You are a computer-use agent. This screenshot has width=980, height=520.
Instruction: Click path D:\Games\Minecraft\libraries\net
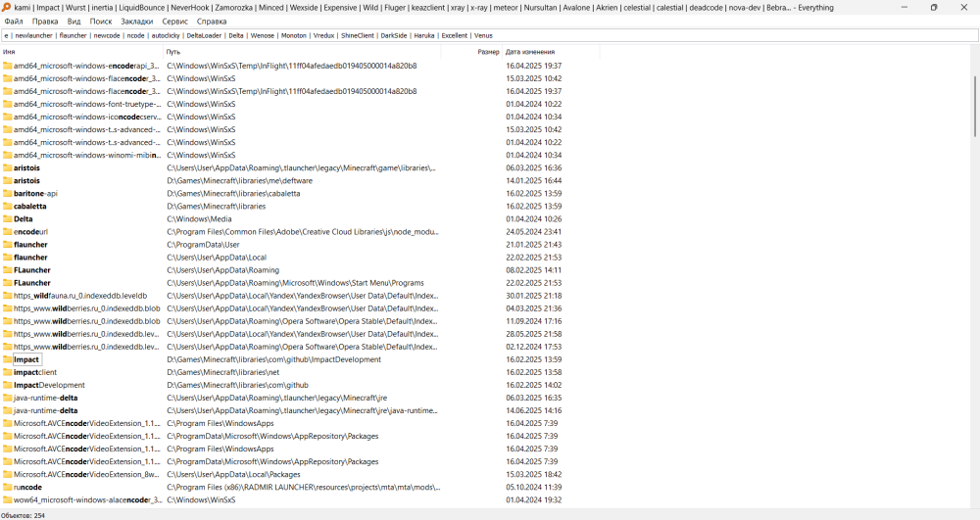coord(222,372)
